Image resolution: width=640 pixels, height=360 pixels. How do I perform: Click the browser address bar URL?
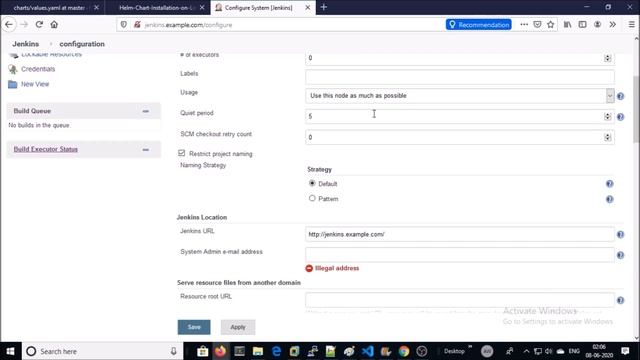coord(188,25)
